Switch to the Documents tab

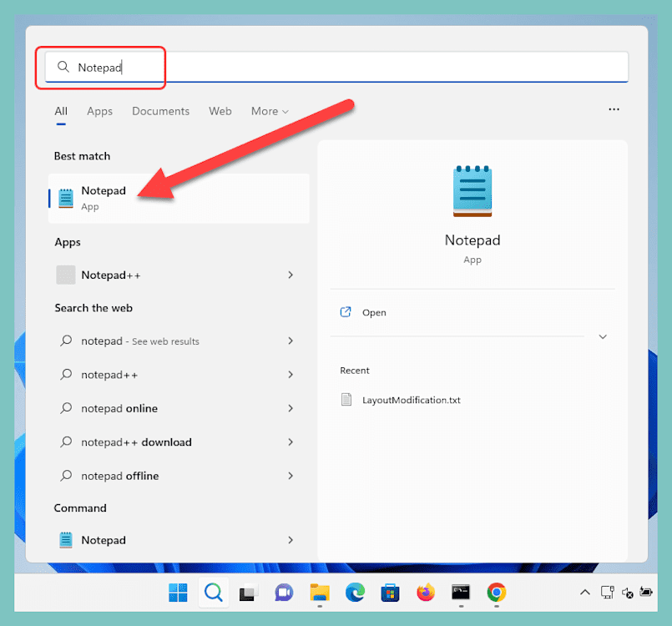tap(160, 111)
